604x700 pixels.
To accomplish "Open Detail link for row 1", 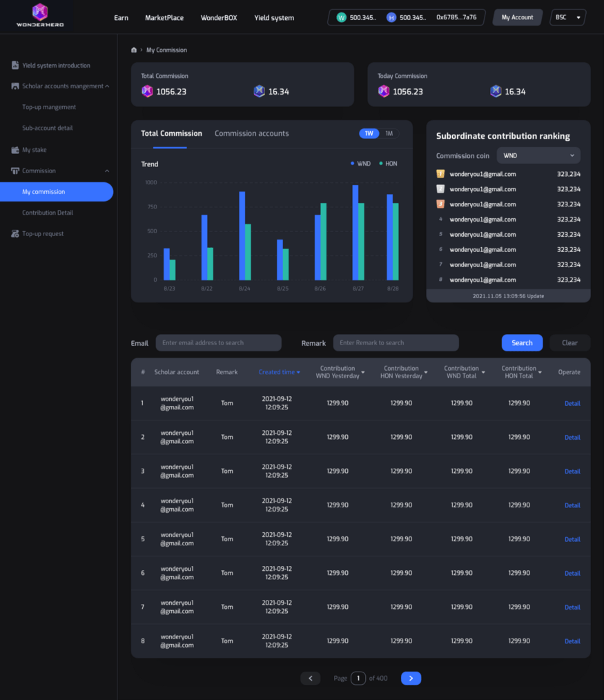I will [572, 403].
